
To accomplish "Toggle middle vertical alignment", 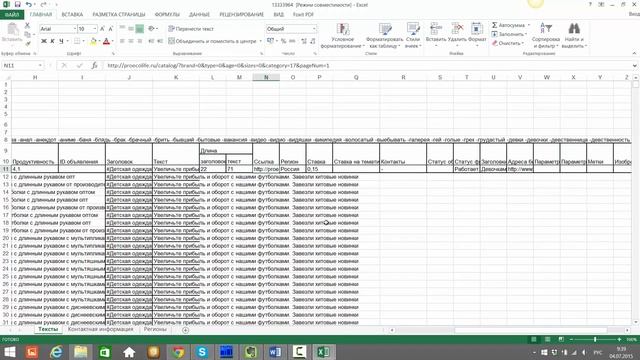I will tap(131, 29).
